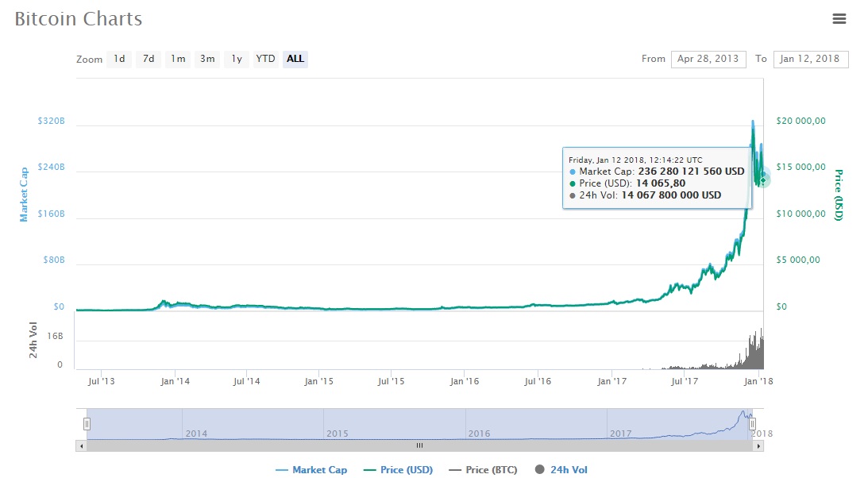
Task: Click the Jul '13 x-axis label
Action: 102,381
